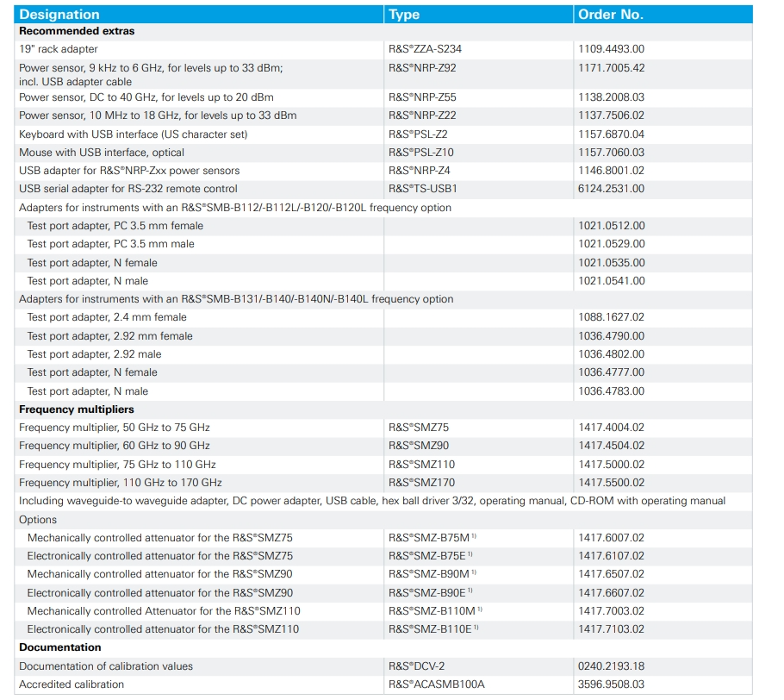This screenshot has height=700, width=784.
Task: Select Power sensor, DC to 40 GHz row
Action: click(x=146, y=97)
